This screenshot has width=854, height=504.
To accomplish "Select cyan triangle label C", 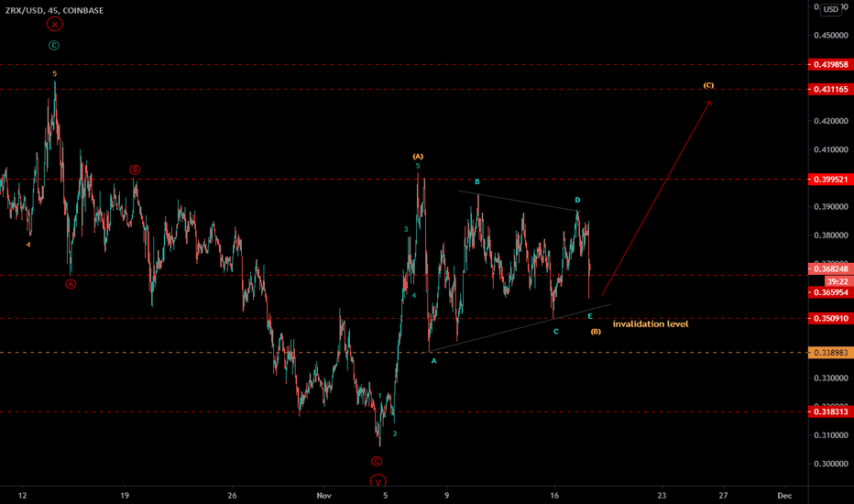I will coord(556,332).
